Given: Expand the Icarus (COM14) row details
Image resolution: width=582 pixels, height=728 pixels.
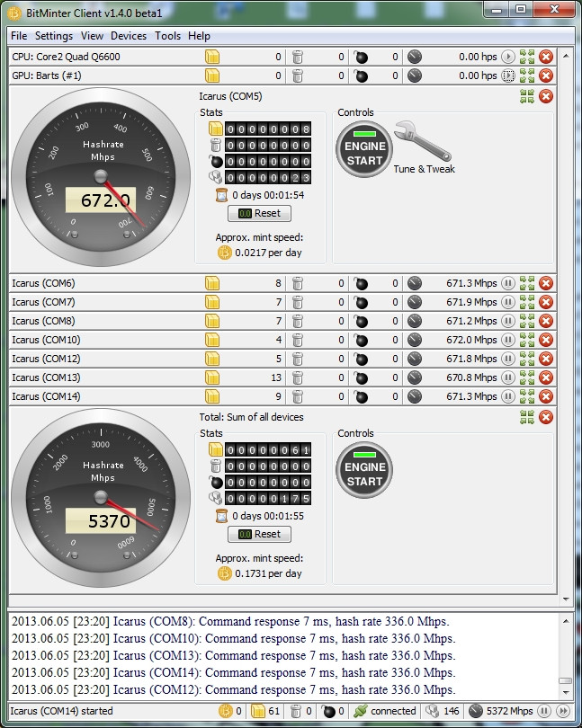Looking at the screenshot, I should coord(527,396).
